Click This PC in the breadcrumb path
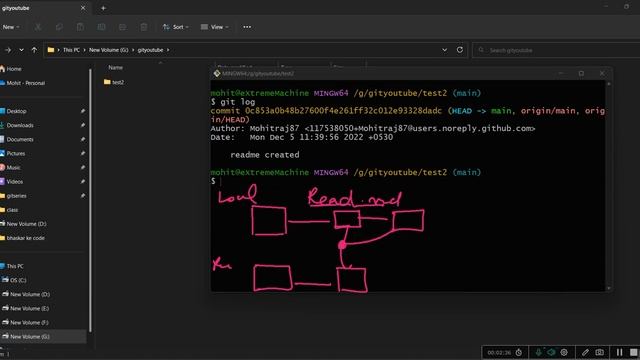 [71, 50]
